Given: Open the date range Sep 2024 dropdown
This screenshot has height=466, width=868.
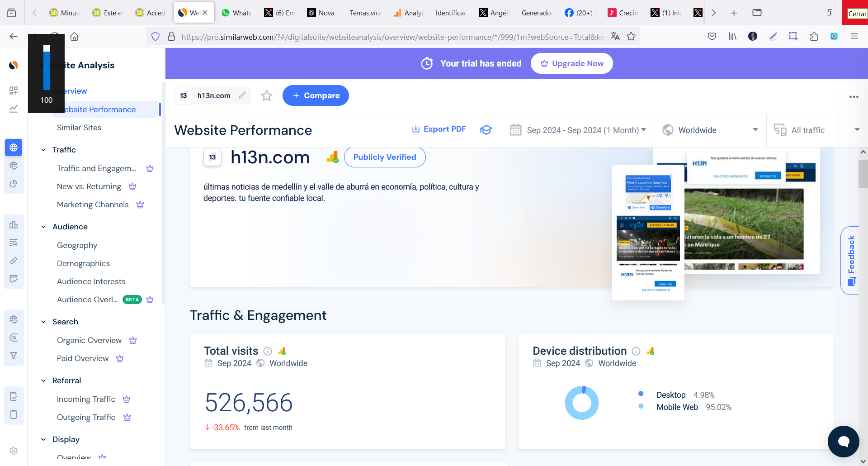Looking at the screenshot, I should pyautogui.click(x=578, y=130).
